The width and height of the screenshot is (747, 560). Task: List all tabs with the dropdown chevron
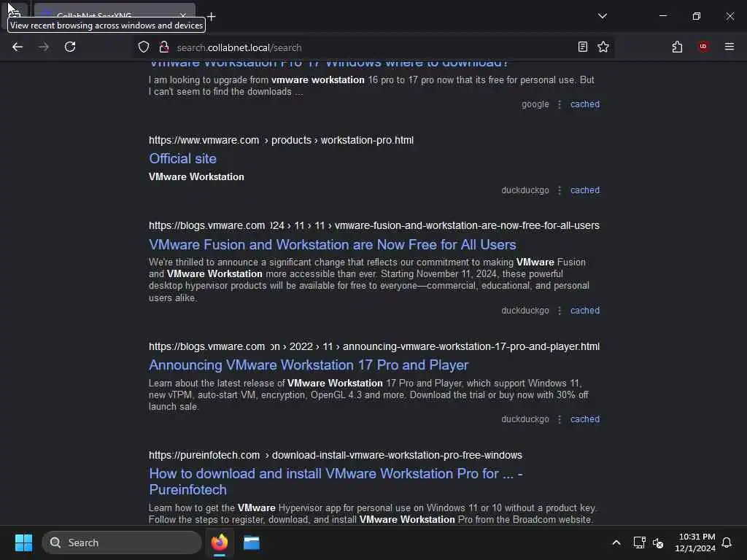pyautogui.click(x=602, y=16)
